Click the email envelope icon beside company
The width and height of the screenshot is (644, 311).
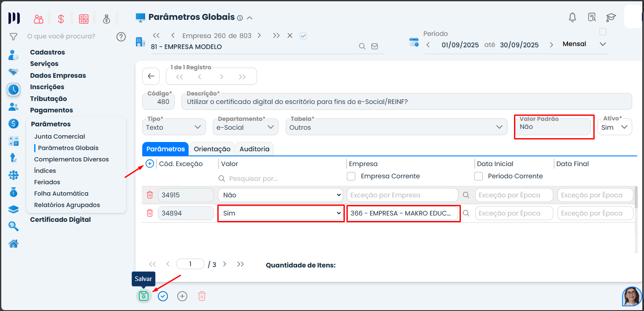pyautogui.click(x=374, y=46)
